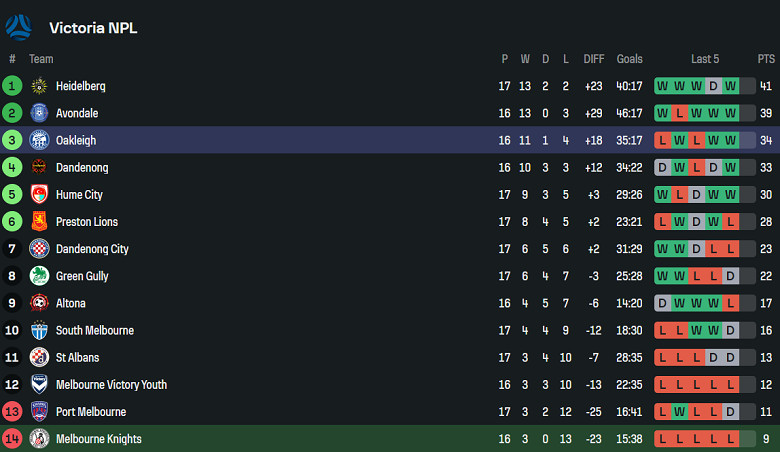Click the Avondale team badge
This screenshot has height=452, width=780.
pos(39,113)
